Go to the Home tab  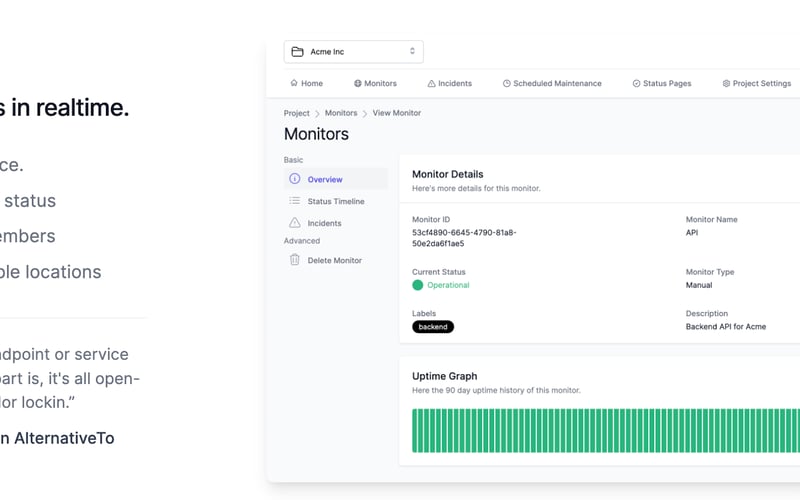(x=307, y=83)
